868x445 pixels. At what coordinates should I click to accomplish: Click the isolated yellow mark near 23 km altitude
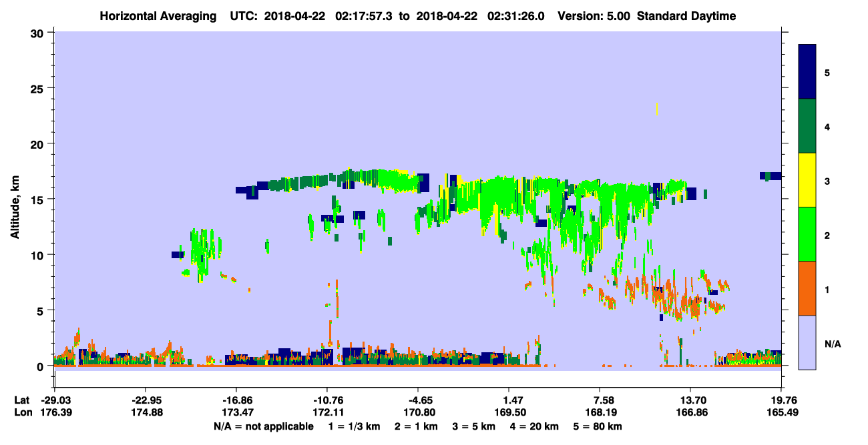coord(657,109)
